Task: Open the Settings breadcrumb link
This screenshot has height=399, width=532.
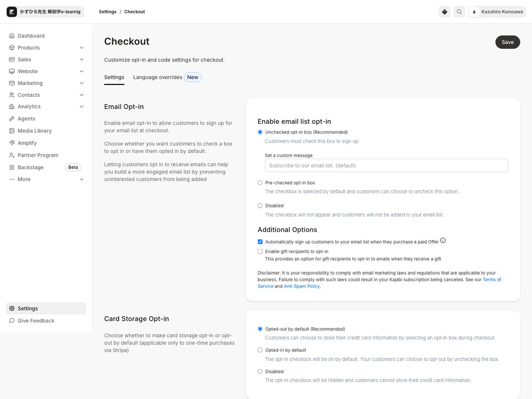Action: [x=108, y=12]
